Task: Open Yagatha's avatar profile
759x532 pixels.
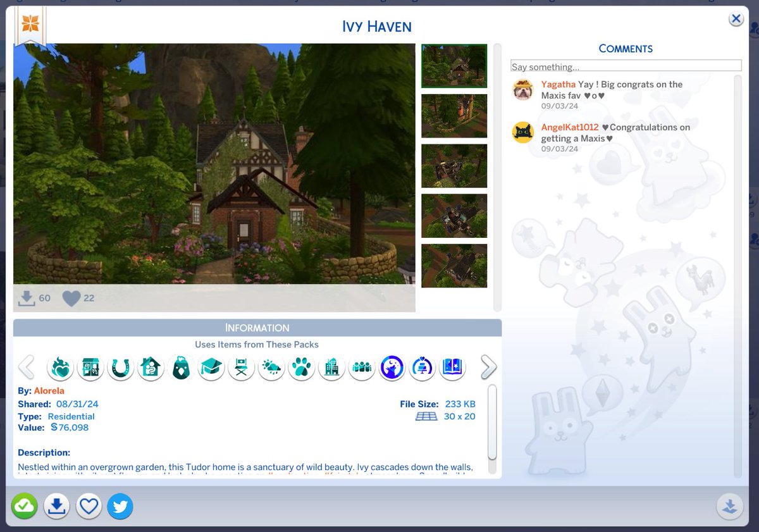Action: coord(523,90)
